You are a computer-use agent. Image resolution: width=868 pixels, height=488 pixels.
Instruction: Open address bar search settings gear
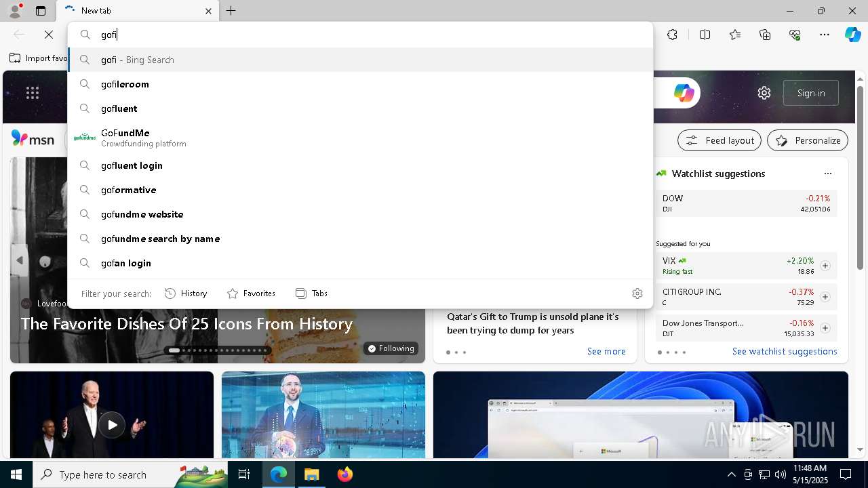coord(637,293)
